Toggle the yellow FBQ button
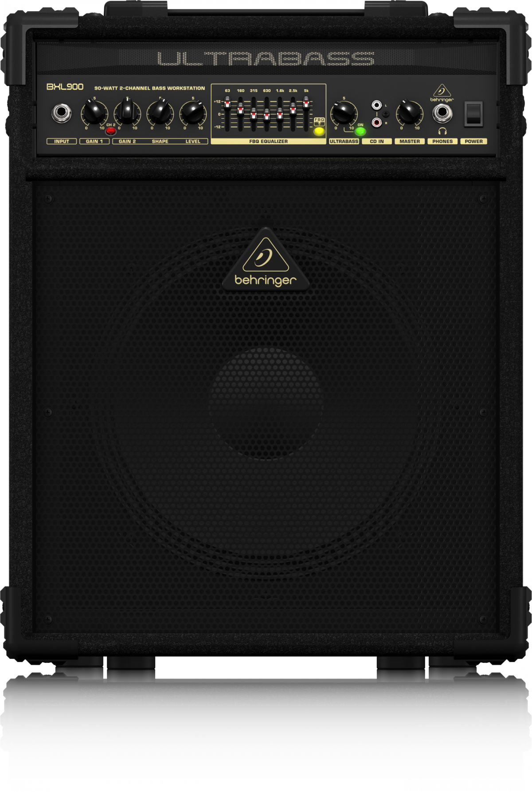Screen dimensions: 532x792 point(319,131)
